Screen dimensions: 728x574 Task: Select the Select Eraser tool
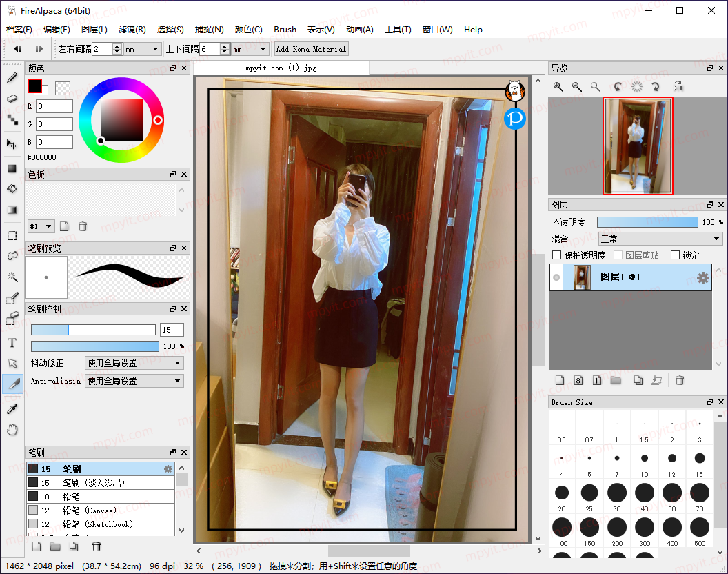(12, 319)
